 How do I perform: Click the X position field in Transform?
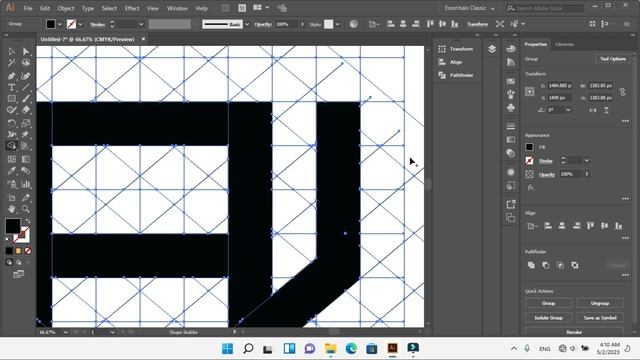click(x=560, y=86)
